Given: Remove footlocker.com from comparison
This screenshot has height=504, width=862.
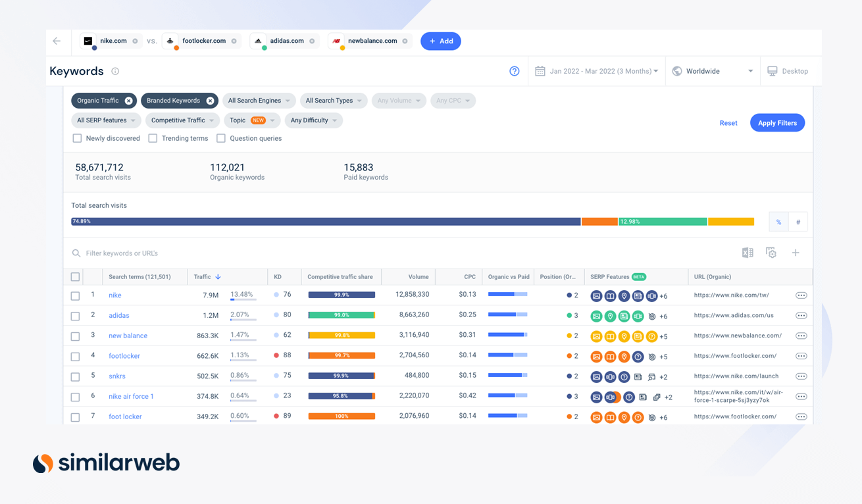Looking at the screenshot, I should click(x=234, y=41).
